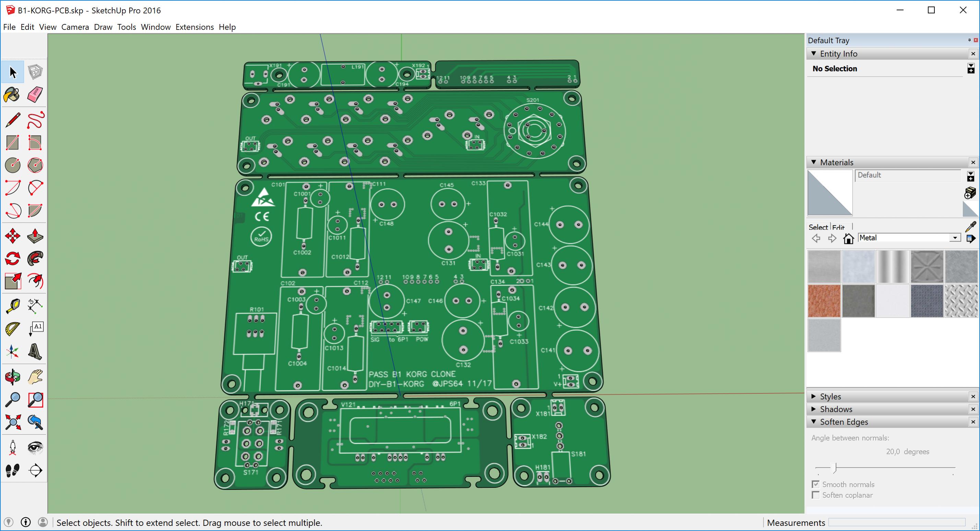Viewport: 980px width, 531px height.
Task: Select the 3D Text tool
Action: click(x=35, y=352)
